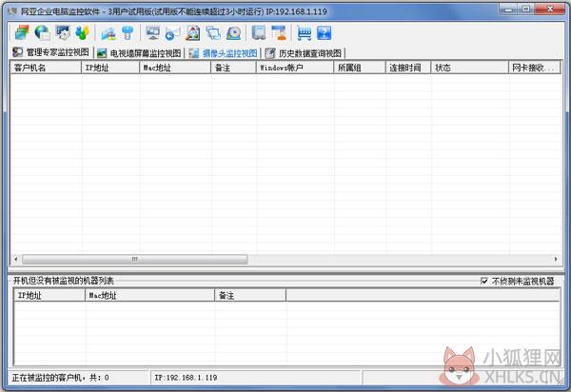Minimize the window
Screen dimensions: 571x392
(x=509, y=10)
